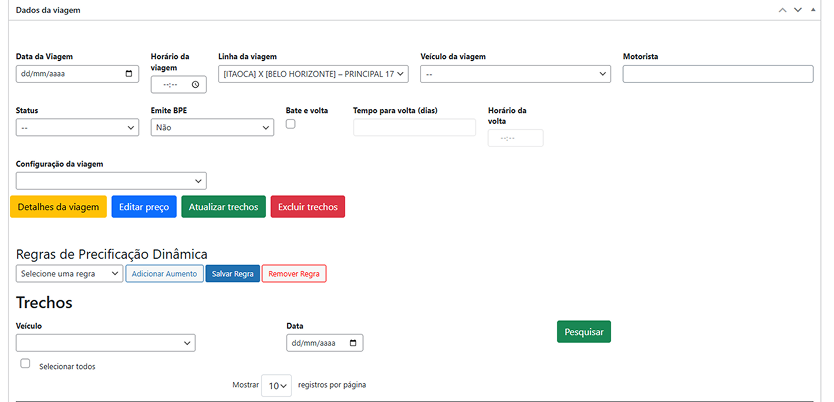Open the Linha da viagem dropdown

pyautogui.click(x=314, y=74)
